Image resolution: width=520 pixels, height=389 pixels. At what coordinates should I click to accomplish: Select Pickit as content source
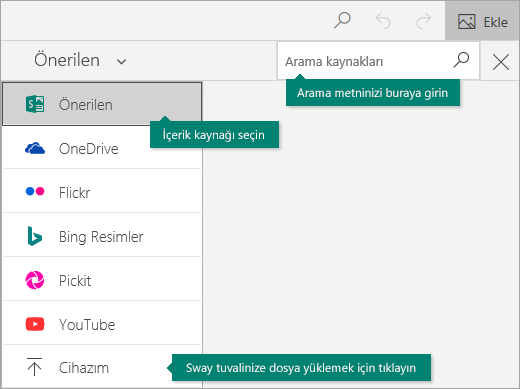pyautogui.click(x=102, y=280)
